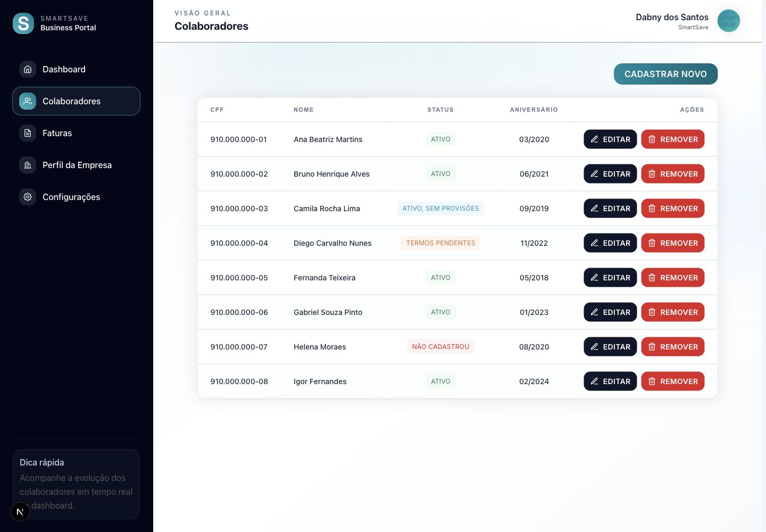Remove Bruno Henrique Alves
Viewport: 766px width, 532px height.
(672, 174)
